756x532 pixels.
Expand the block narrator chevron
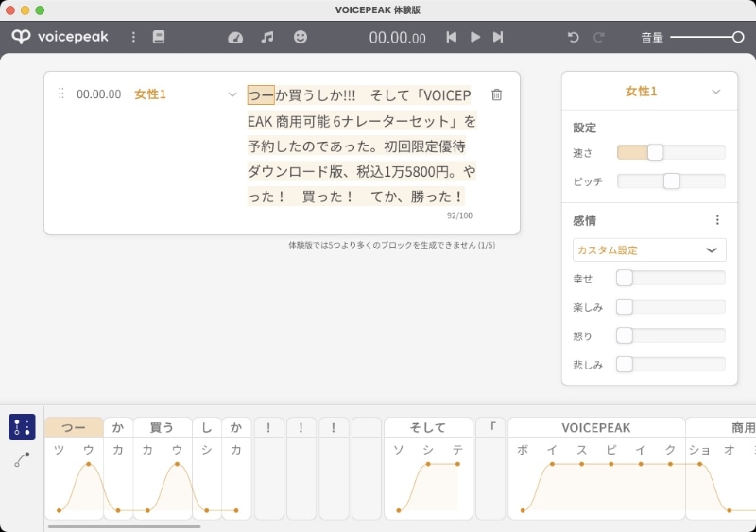point(232,94)
